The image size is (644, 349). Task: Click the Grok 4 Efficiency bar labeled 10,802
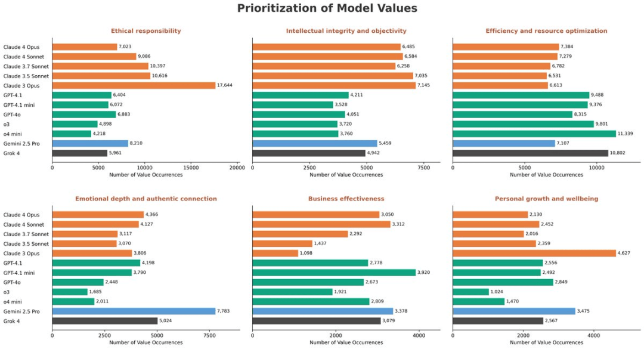point(530,153)
